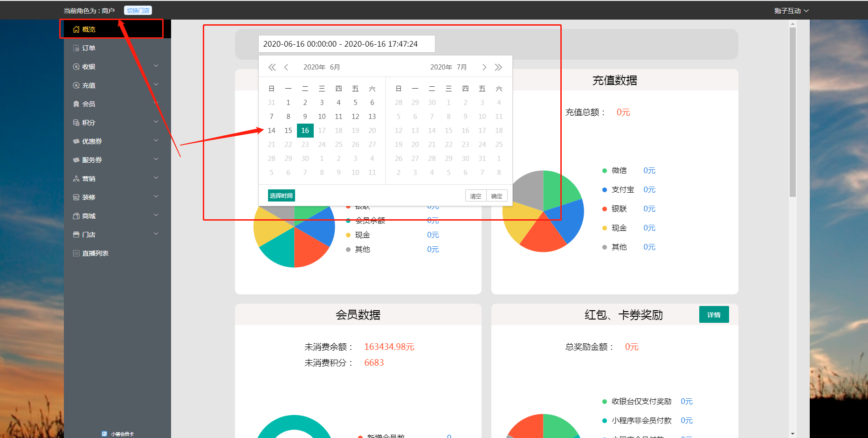The width and height of the screenshot is (868, 438).
Task: Click the 选择时间 button in date picker
Action: coord(282,195)
